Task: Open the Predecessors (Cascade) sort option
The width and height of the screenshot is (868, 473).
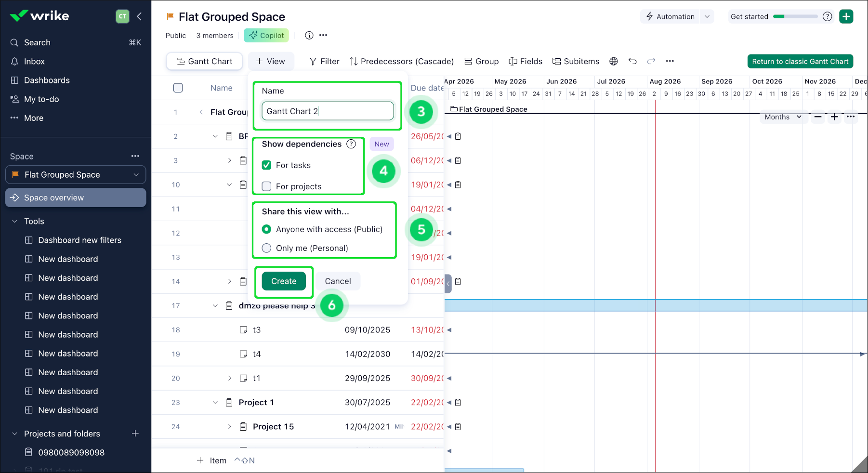Action: (x=402, y=61)
